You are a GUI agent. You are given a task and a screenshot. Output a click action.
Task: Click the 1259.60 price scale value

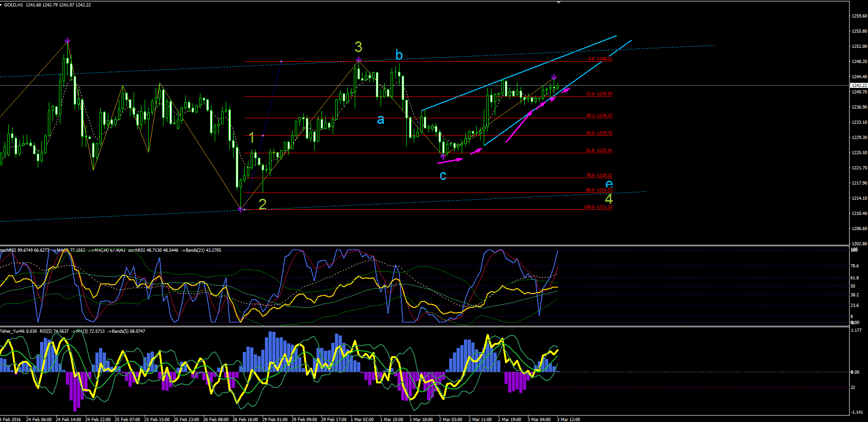[860, 16]
